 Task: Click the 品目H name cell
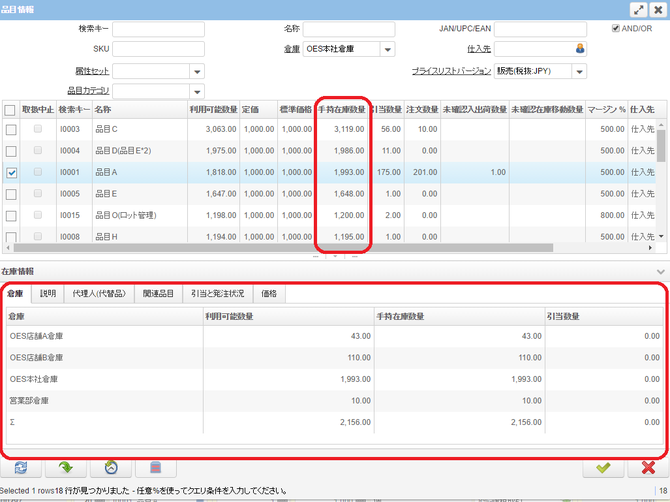140,237
